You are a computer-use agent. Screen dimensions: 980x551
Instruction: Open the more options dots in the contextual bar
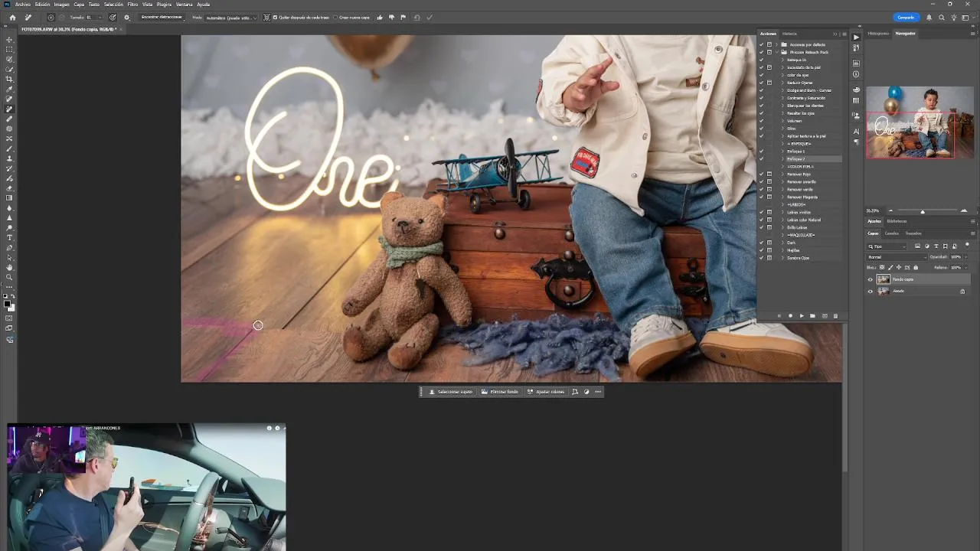point(598,392)
